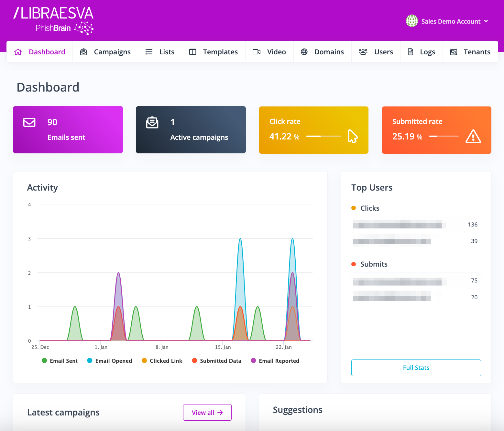This screenshot has width=504, height=431.
Task: Open the Campaigns section via its envelope icon
Action: point(83,52)
